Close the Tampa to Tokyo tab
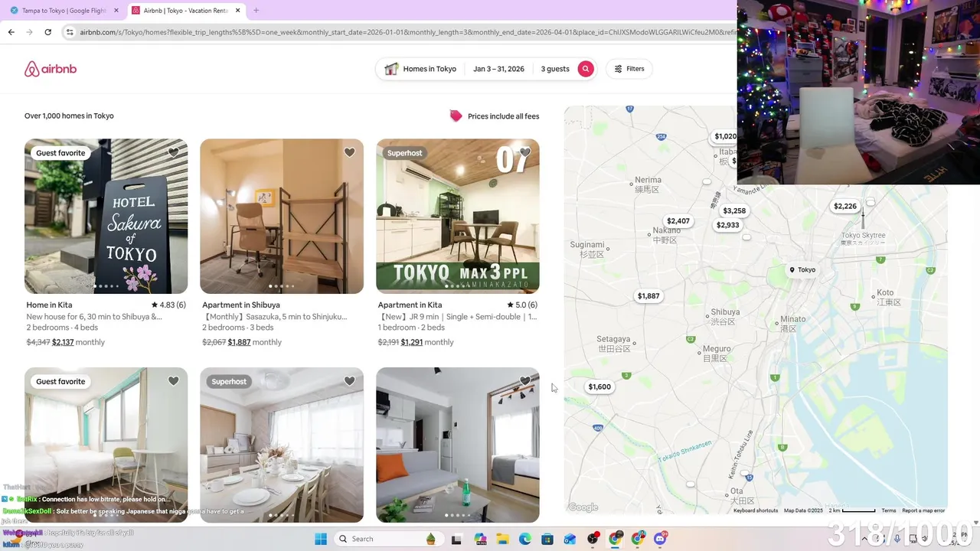 coord(116,11)
